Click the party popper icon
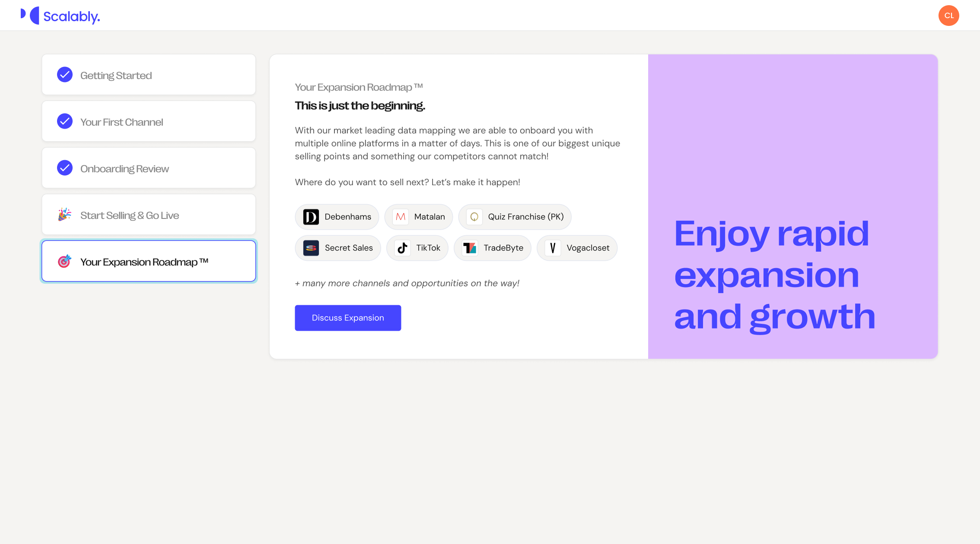The width and height of the screenshot is (980, 544). [65, 215]
